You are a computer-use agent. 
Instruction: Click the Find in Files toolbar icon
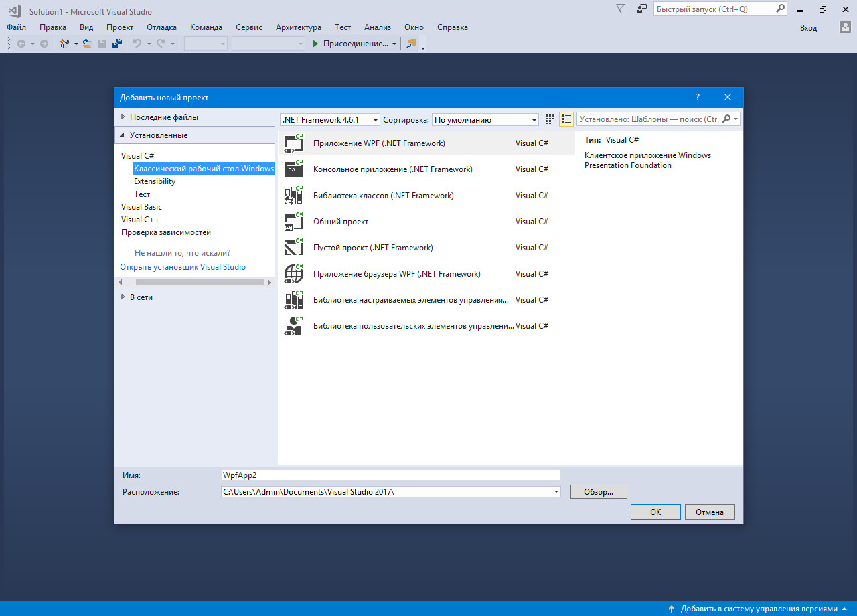pos(411,44)
